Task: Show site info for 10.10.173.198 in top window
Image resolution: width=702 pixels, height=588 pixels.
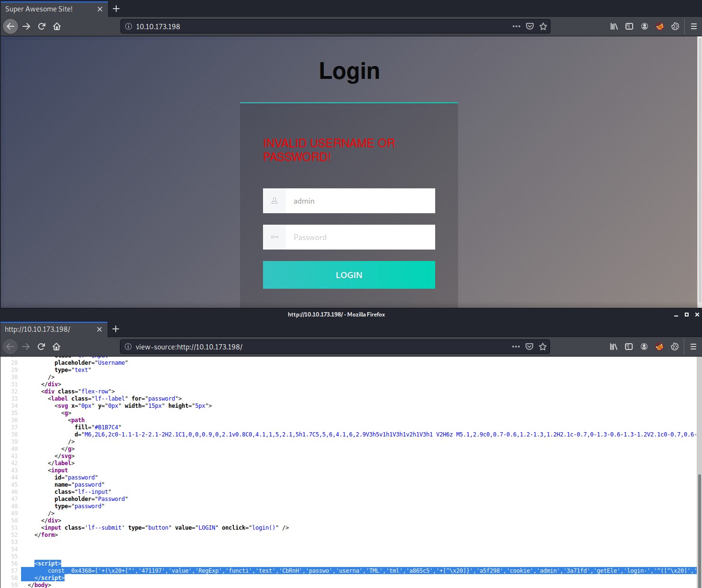Action: (129, 26)
